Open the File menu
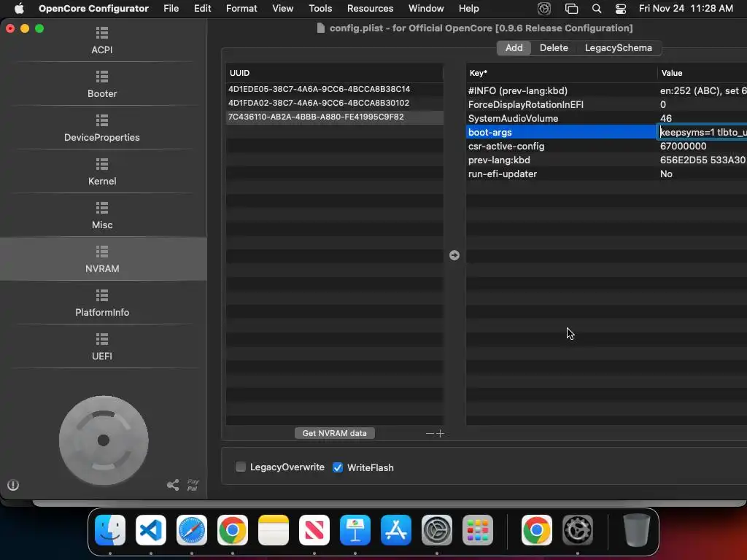747x560 pixels. [171, 9]
